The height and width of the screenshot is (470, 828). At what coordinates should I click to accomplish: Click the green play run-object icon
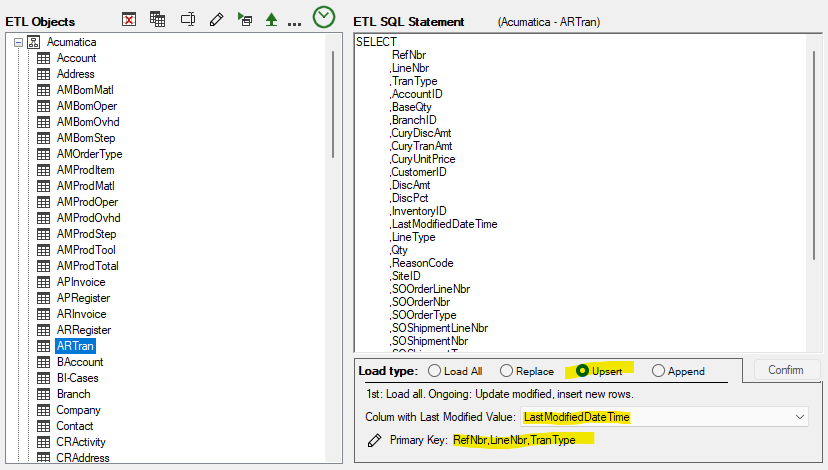point(245,19)
